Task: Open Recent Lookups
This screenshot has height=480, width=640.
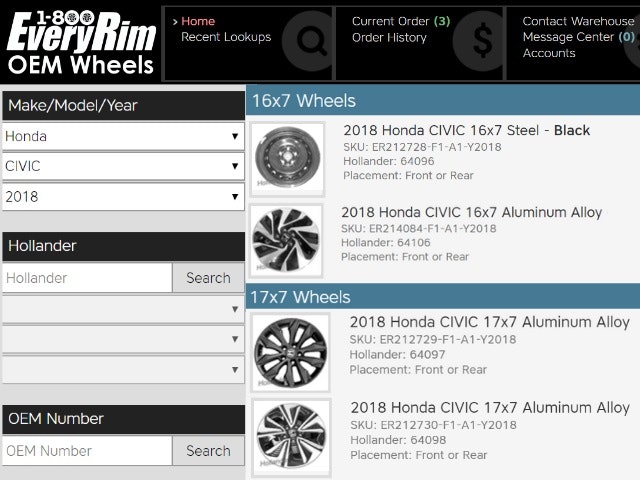Action: tap(226, 37)
